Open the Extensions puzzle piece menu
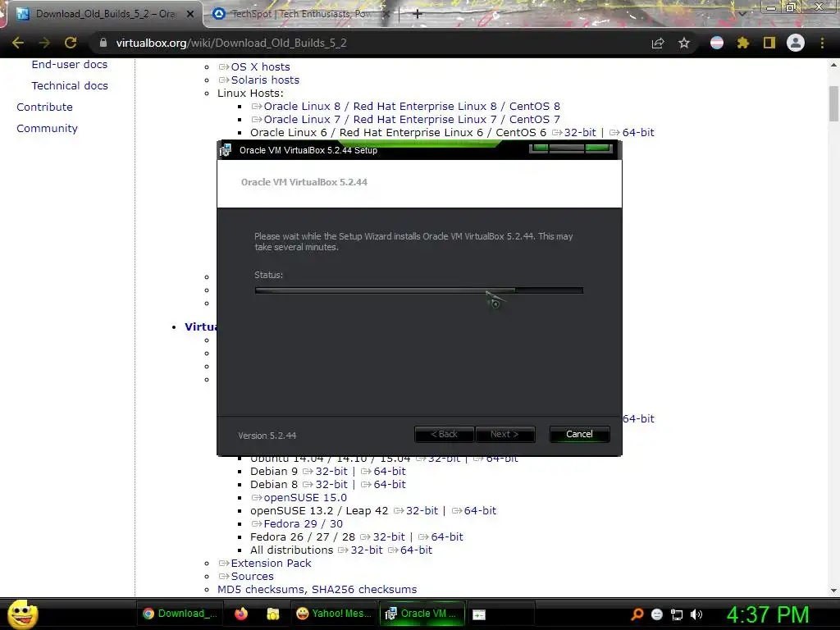The width and height of the screenshot is (840, 630). click(x=742, y=43)
